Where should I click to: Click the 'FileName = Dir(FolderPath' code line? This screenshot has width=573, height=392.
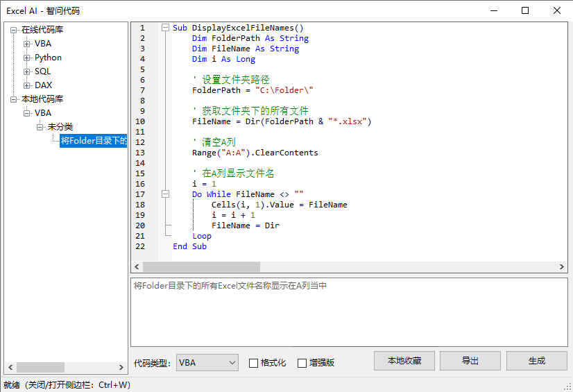click(282, 121)
